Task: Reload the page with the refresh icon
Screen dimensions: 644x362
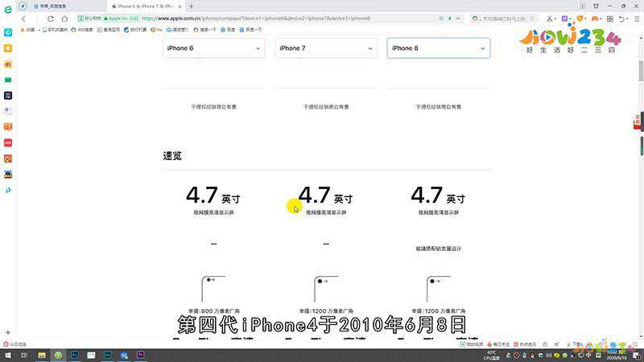Action: (50, 19)
